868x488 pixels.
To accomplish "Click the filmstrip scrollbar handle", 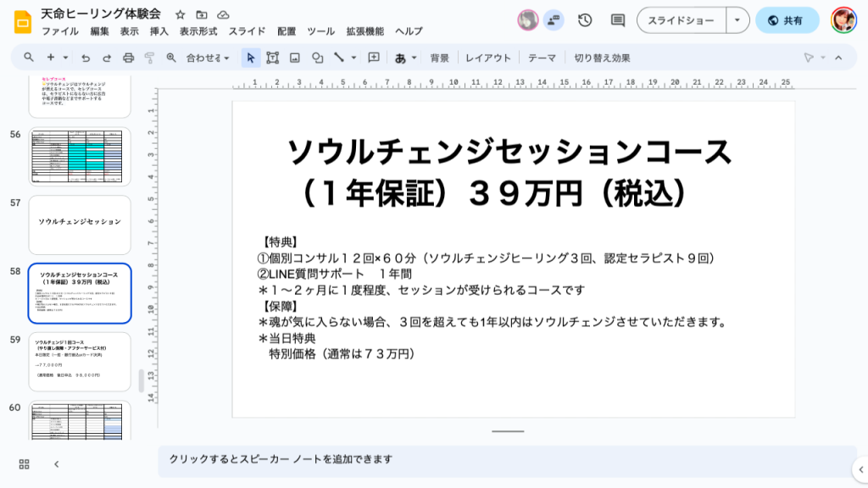I will (142, 380).
